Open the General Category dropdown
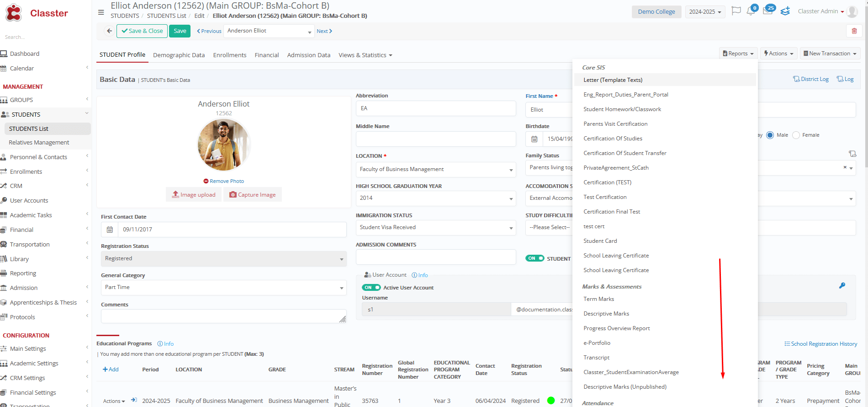This screenshot has width=868, height=407. 223,288
